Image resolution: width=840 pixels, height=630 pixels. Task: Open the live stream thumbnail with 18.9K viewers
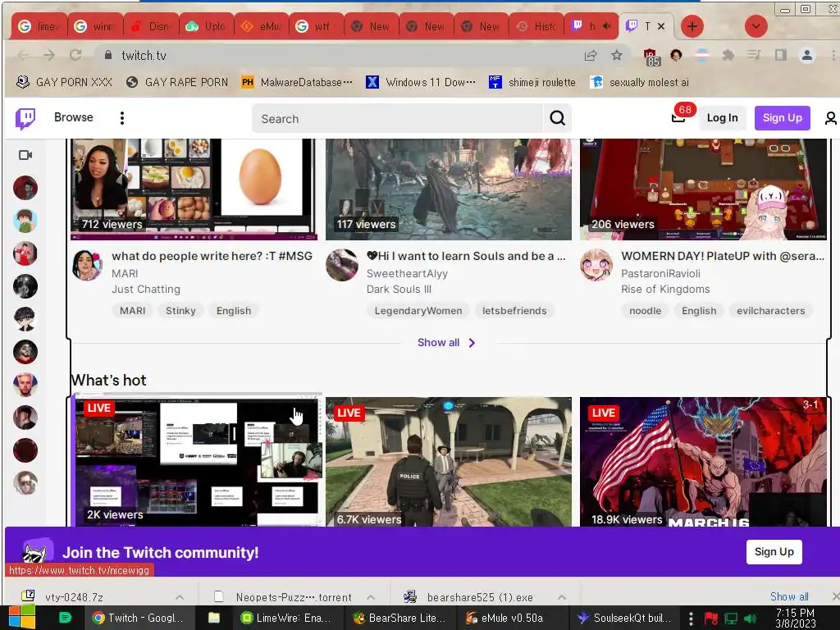(703, 462)
